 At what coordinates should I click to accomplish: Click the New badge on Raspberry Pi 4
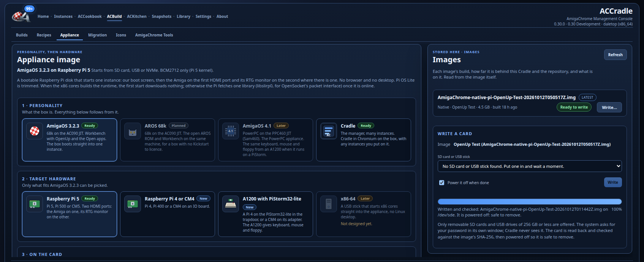click(204, 199)
